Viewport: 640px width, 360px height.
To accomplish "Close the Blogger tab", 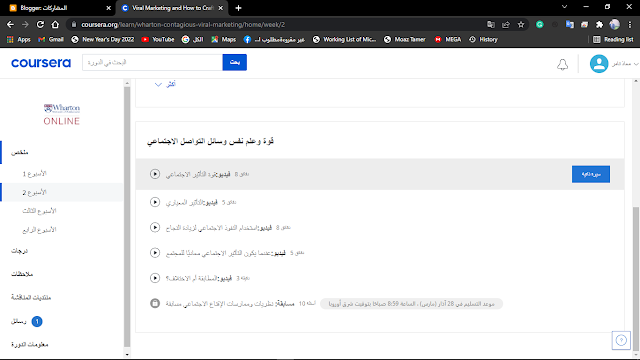I will click(109, 8).
